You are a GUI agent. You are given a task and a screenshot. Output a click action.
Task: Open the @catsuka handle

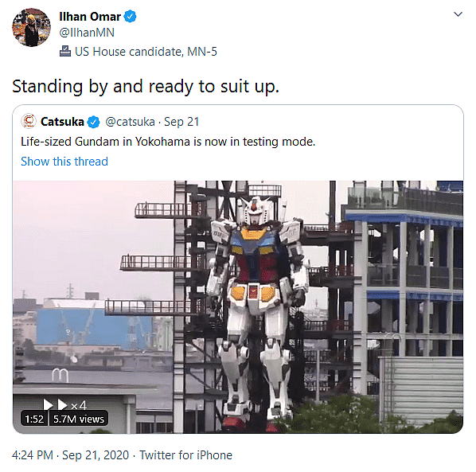[x=130, y=122]
